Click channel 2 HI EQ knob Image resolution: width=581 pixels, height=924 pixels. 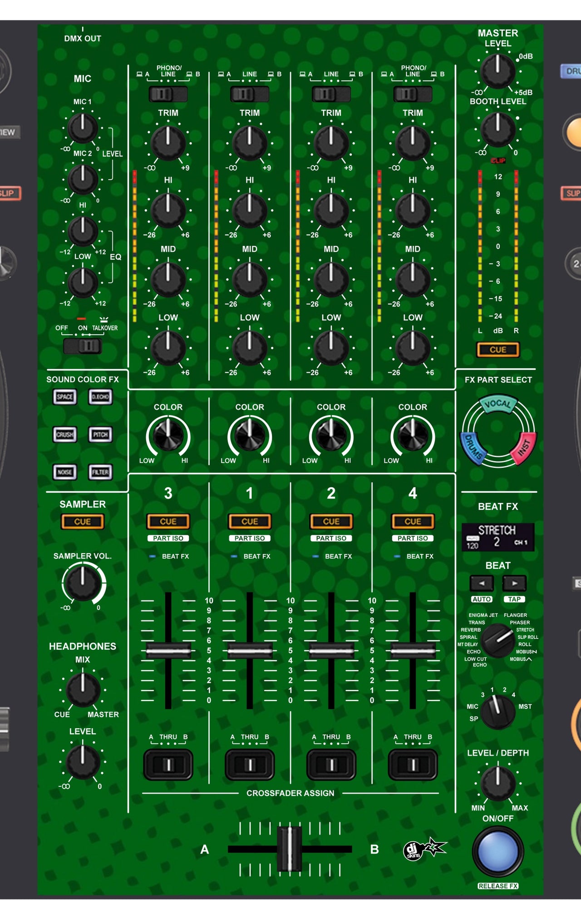tap(331, 210)
